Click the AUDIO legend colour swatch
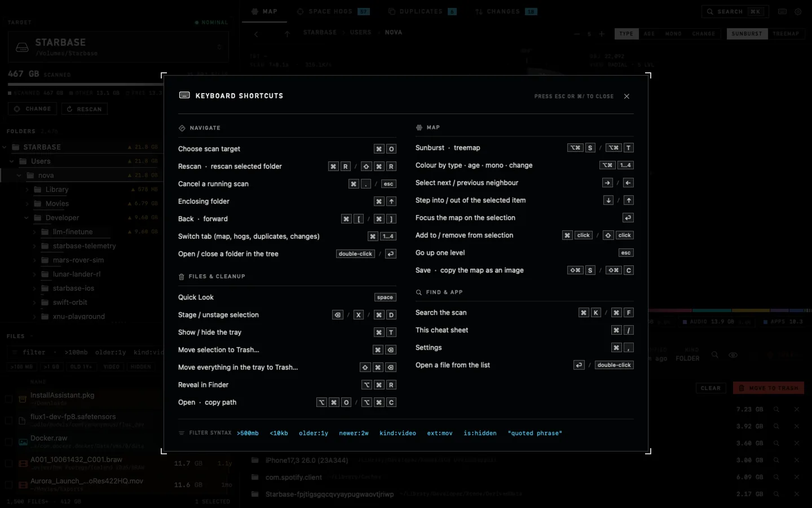The width and height of the screenshot is (812, 508). click(x=685, y=322)
